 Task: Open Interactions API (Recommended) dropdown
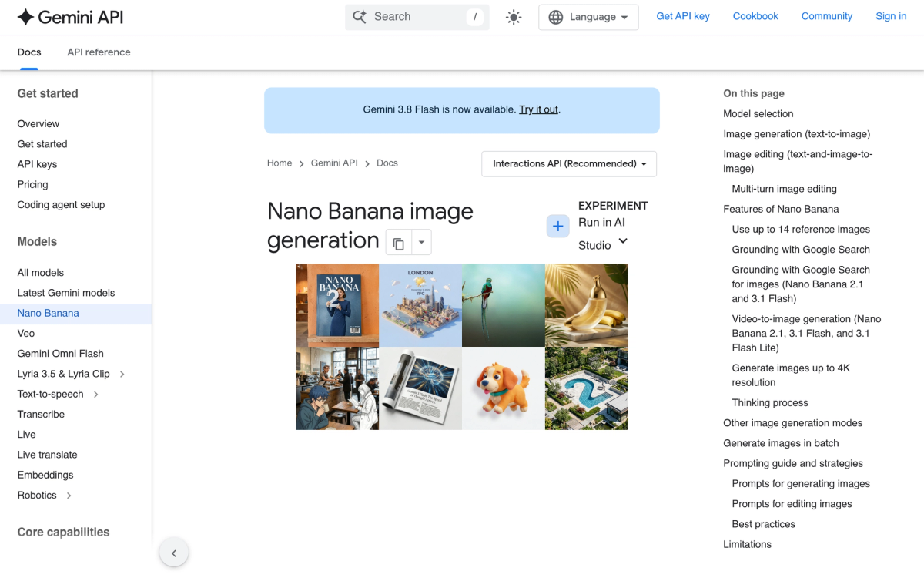click(x=569, y=163)
